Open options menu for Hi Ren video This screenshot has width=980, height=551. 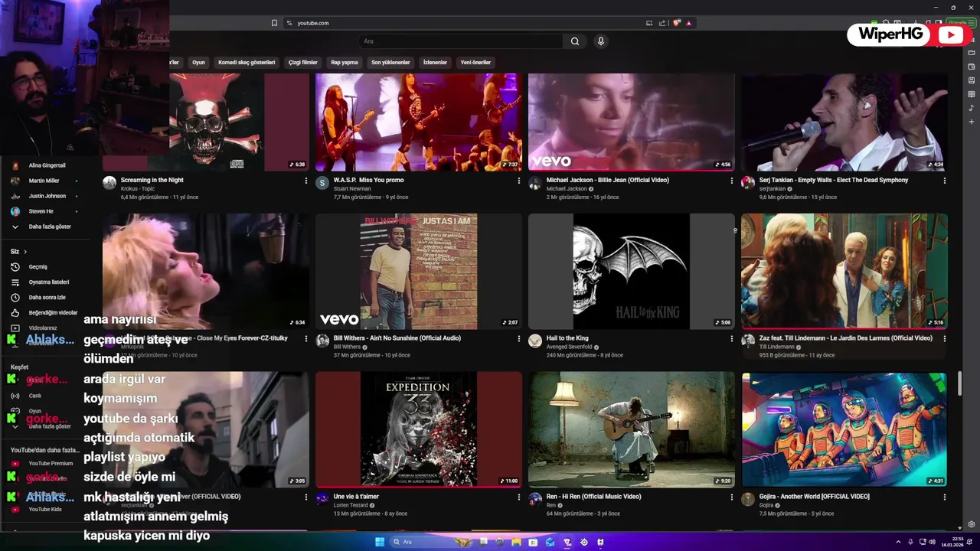point(731,497)
